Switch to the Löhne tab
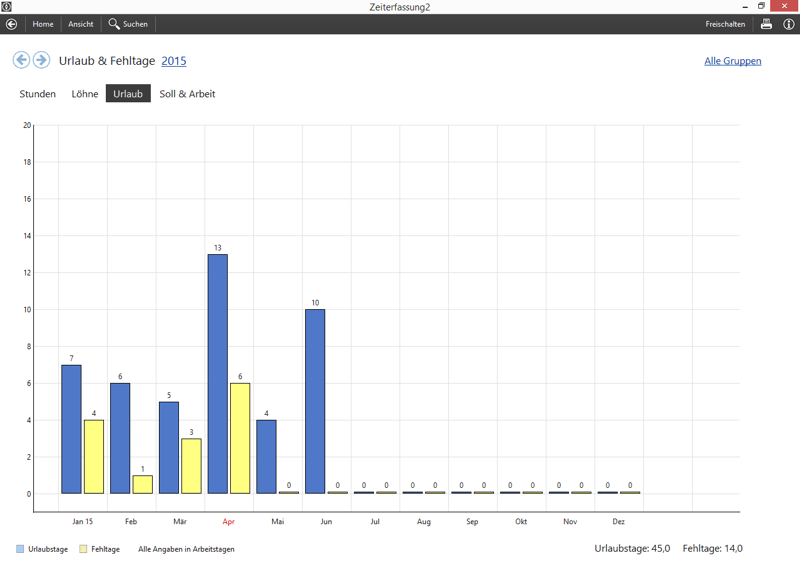Image resolution: width=800 pixels, height=575 pixels. tap(85, 94)
